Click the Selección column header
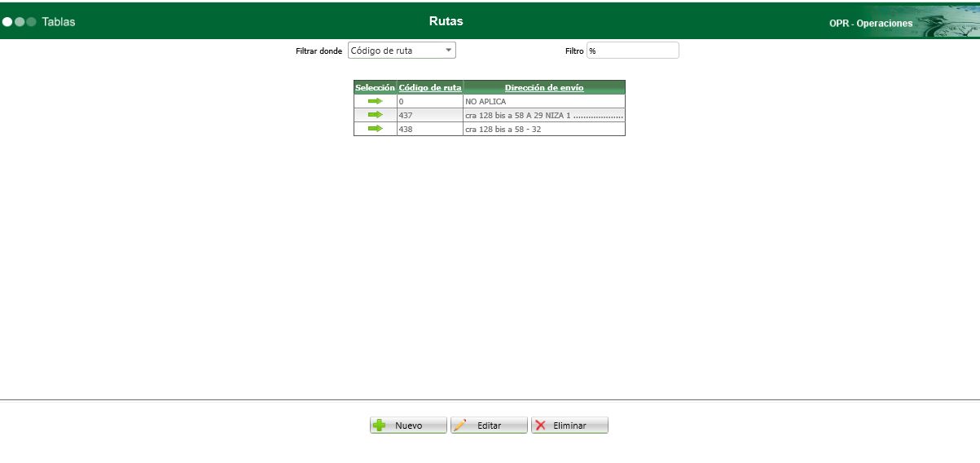The image size is (980, 463). (x=375, y=87)
